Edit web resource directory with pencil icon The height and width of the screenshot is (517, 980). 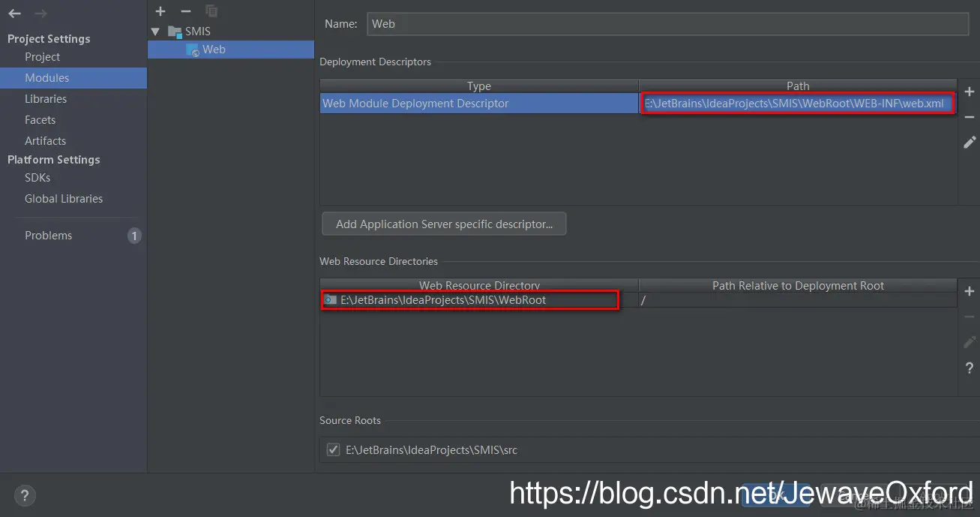(969, 342)
